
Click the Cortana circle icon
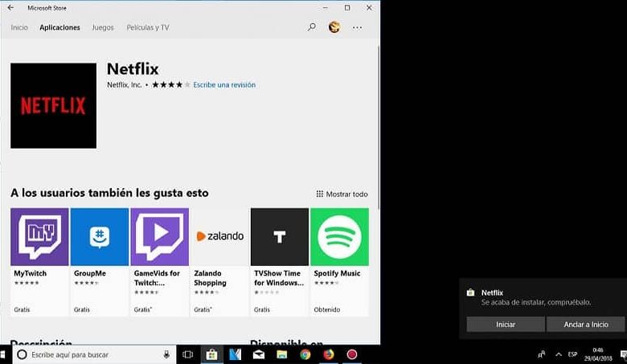22,354
